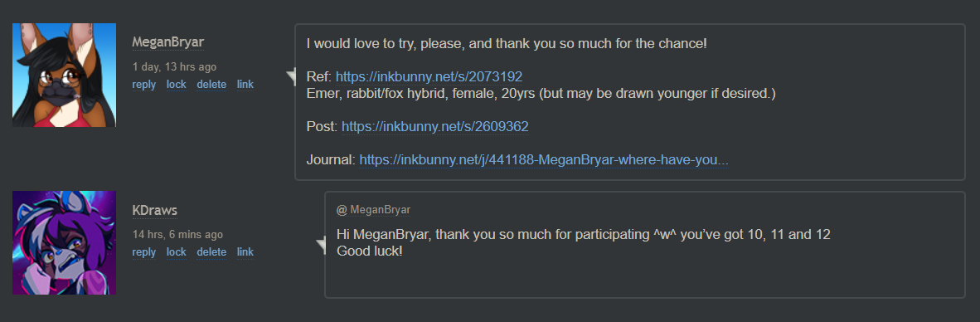Click the speech-bubble pointer on KDraws' reply

321,245
